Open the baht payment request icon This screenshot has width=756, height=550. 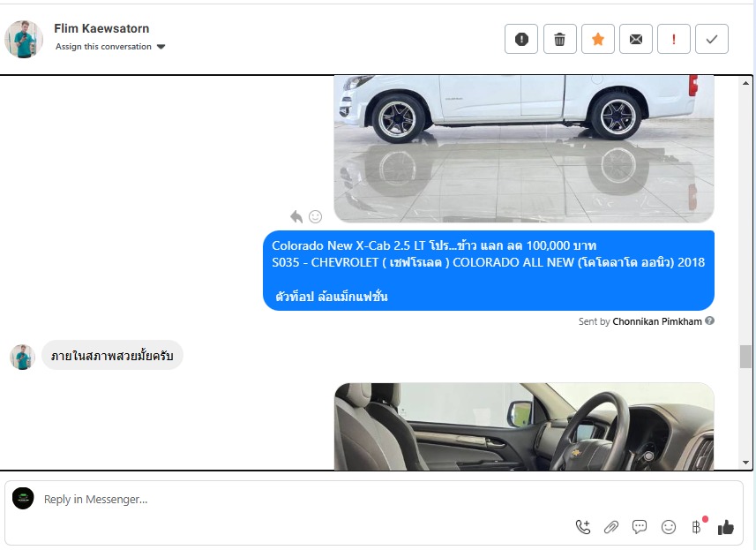[x=696, y=527]
